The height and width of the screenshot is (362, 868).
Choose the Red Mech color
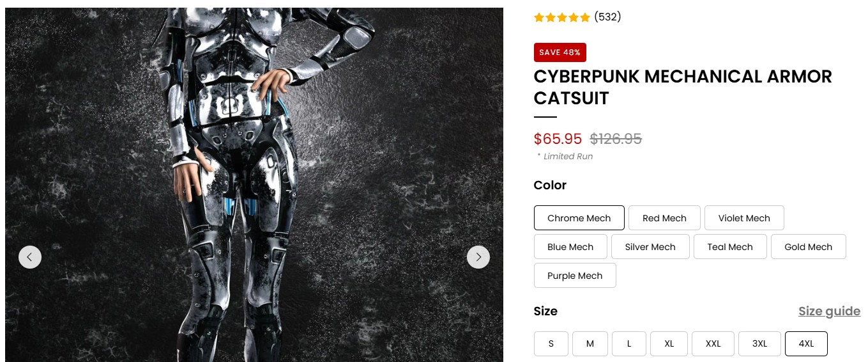click(664, 218)
